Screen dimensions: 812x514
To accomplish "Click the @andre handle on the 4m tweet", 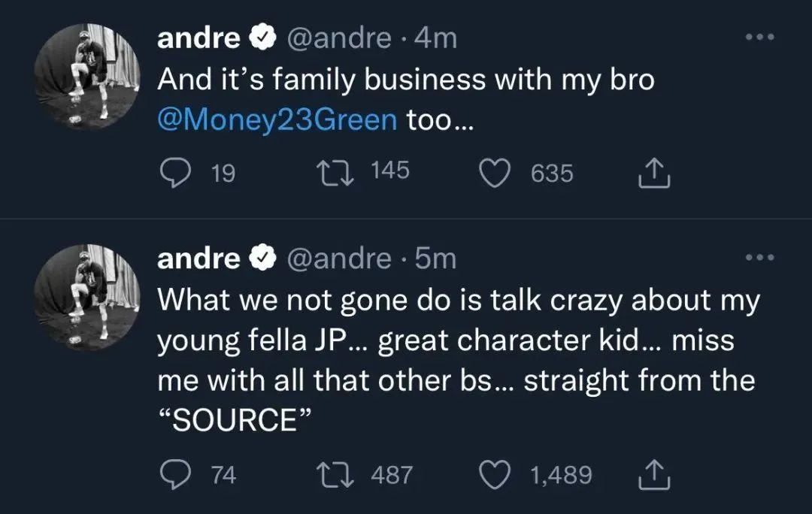I will click(x=340, y=38).
